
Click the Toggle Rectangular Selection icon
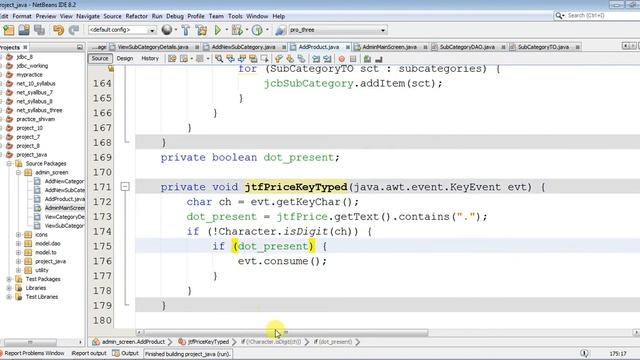tap(264, 59)
